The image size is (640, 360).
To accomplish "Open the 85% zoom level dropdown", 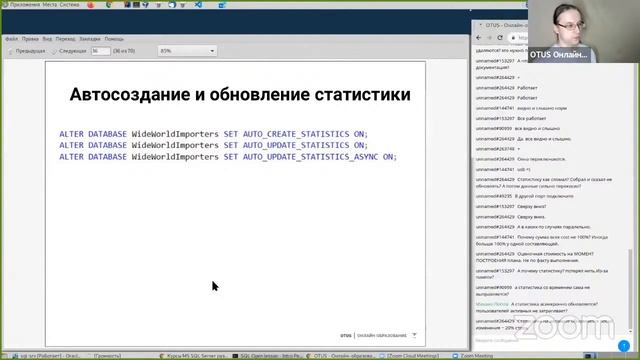I will (187, 51).
